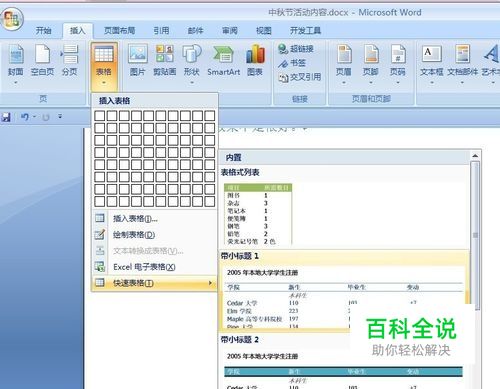Insert a cross-reference (交叉引用)
Viewport: 500px width, 389px height.
click(300, 77)
